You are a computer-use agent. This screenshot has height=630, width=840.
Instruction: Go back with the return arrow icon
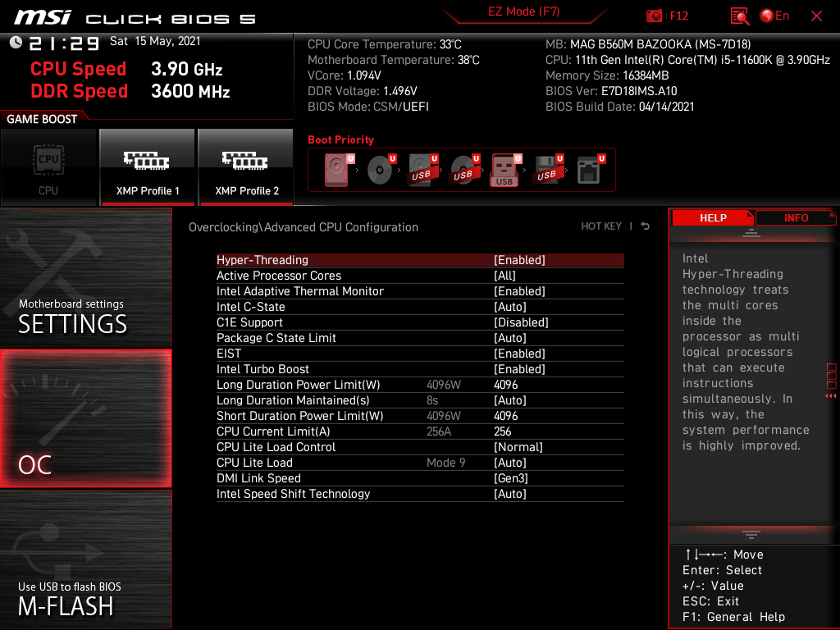click(x=646, y=226)
